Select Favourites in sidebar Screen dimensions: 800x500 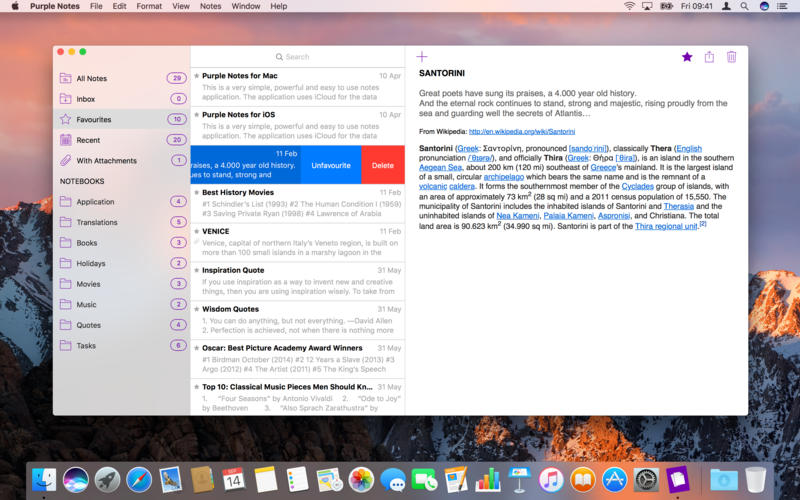coord(122,119)
